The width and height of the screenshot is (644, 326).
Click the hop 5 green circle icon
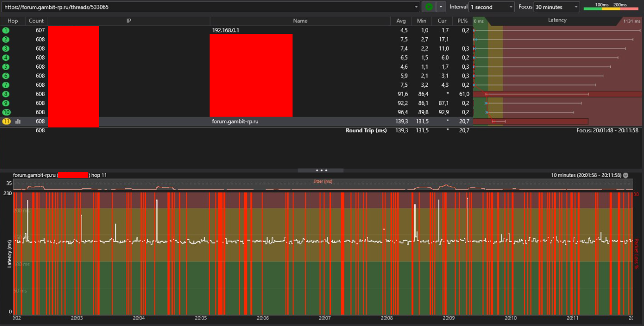(6, 67)
